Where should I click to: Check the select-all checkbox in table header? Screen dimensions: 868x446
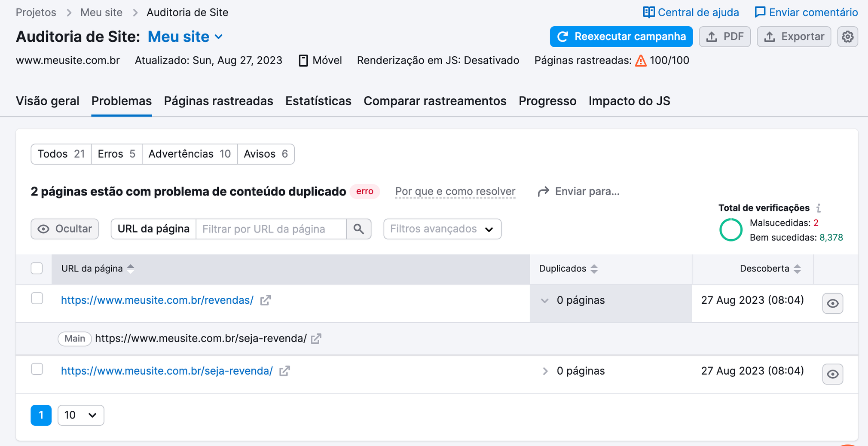(x=37, y=268)
